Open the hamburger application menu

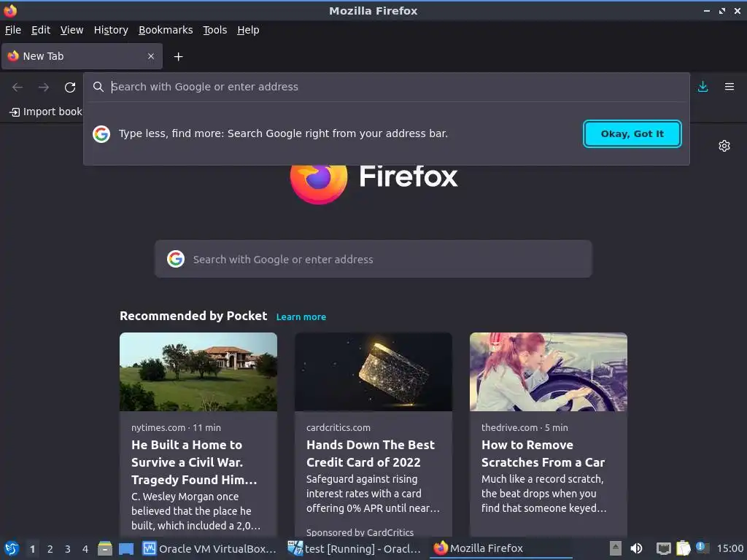click(x=729, y=87)
